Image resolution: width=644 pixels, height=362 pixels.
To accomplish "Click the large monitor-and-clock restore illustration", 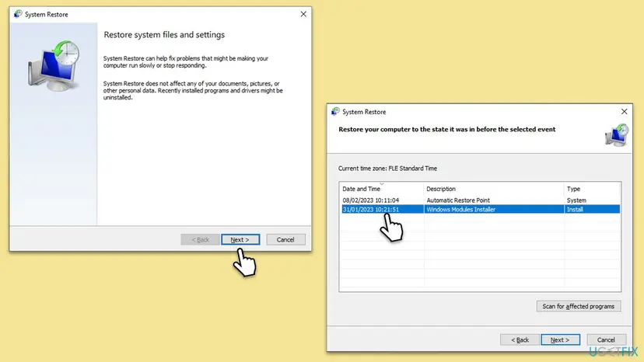I will pos(54,66).
